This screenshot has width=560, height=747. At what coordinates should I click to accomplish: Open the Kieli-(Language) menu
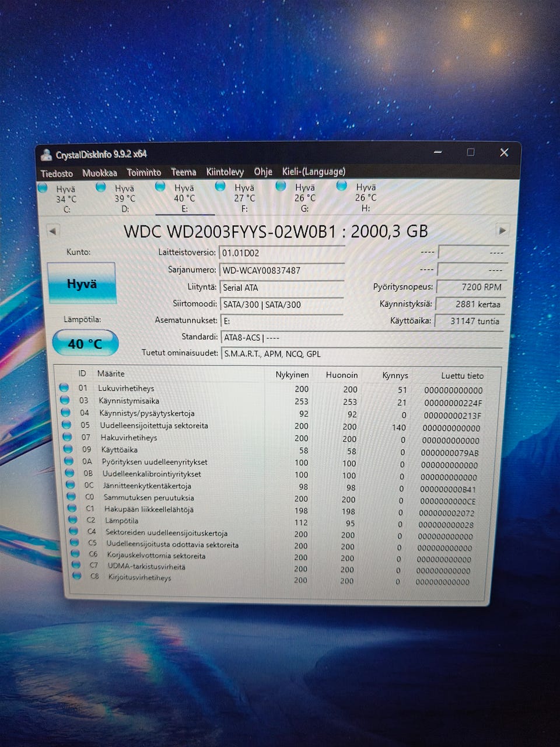[x=314, y=172]
